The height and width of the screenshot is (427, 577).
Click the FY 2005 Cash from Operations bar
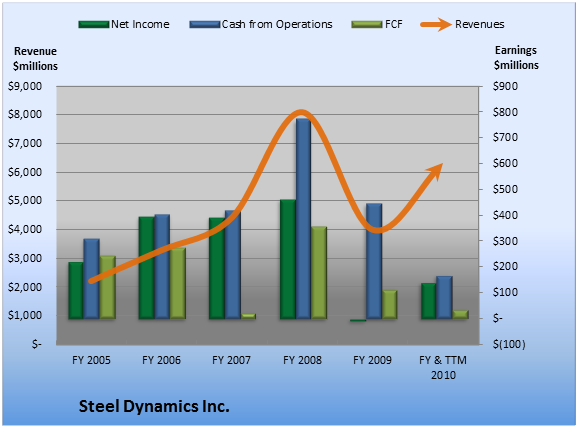coord(91,279)
